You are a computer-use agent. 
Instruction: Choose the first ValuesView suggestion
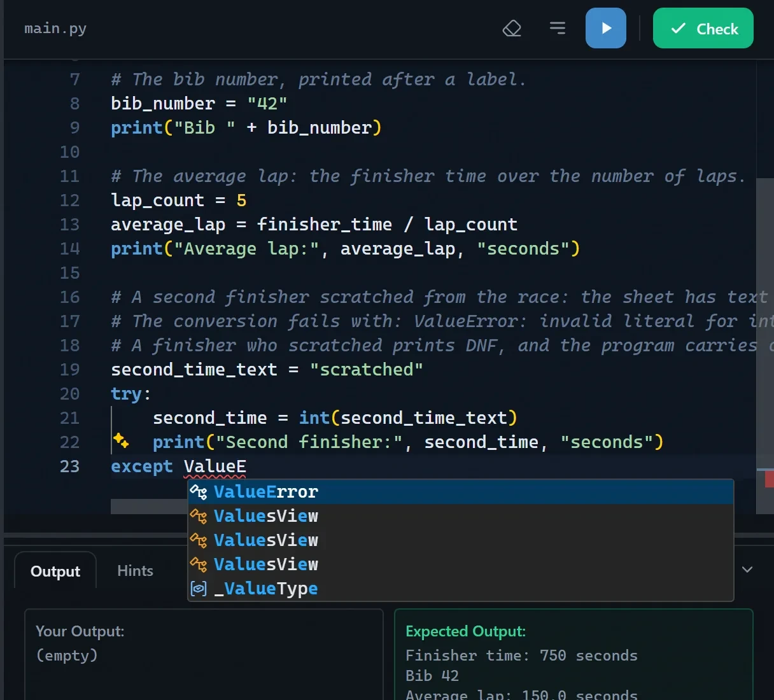(x=461, y=516)
